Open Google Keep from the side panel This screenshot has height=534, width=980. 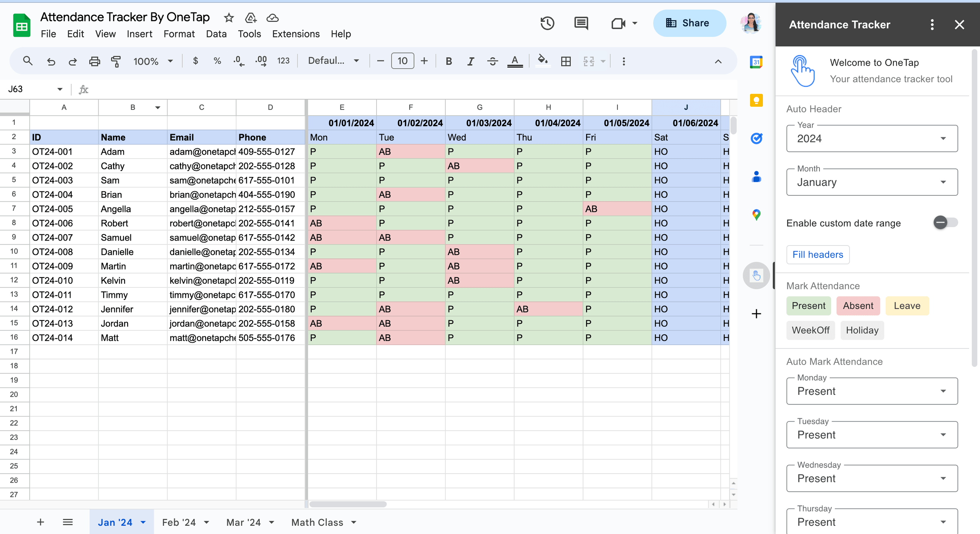756,100
